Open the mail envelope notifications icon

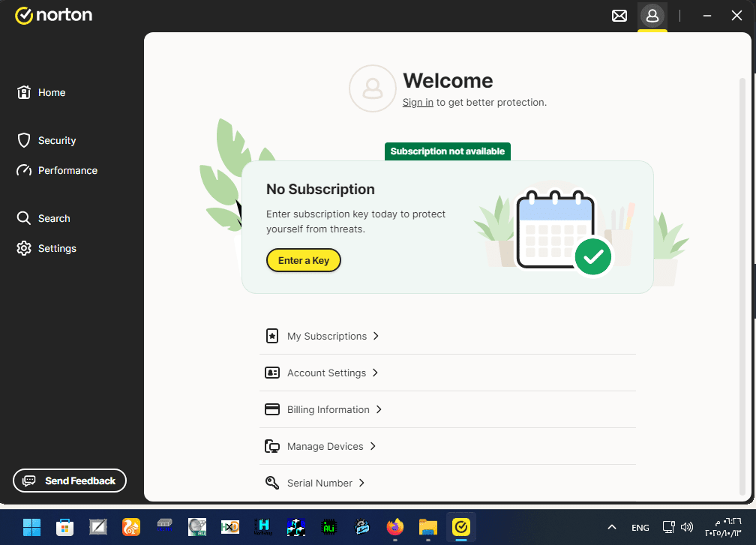(619, 16)
